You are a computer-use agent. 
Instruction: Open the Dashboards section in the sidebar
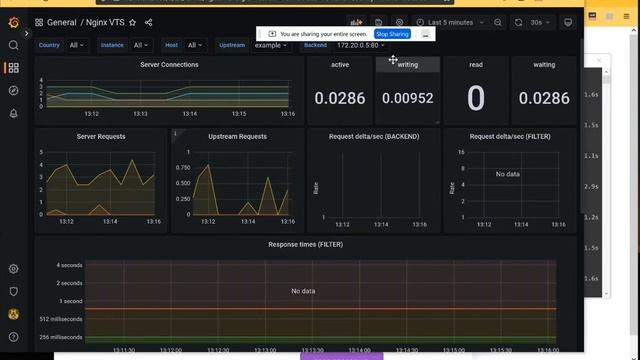[13, 68]
